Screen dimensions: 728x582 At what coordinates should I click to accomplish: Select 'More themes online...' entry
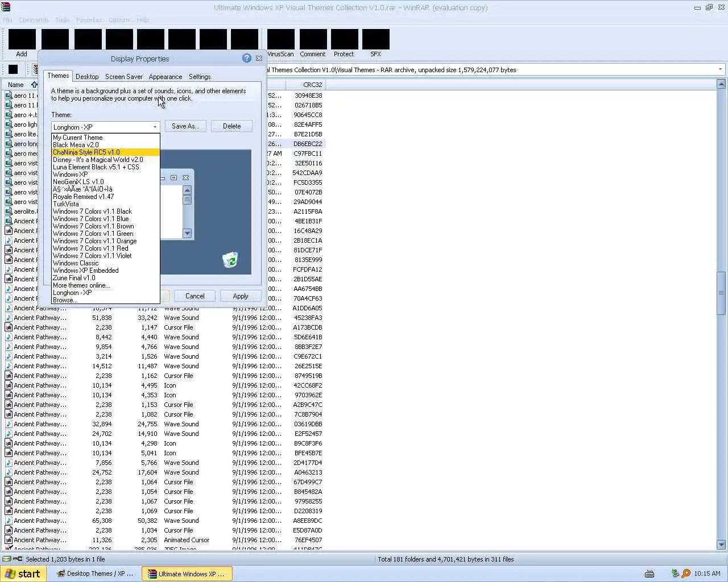point(105,285)
